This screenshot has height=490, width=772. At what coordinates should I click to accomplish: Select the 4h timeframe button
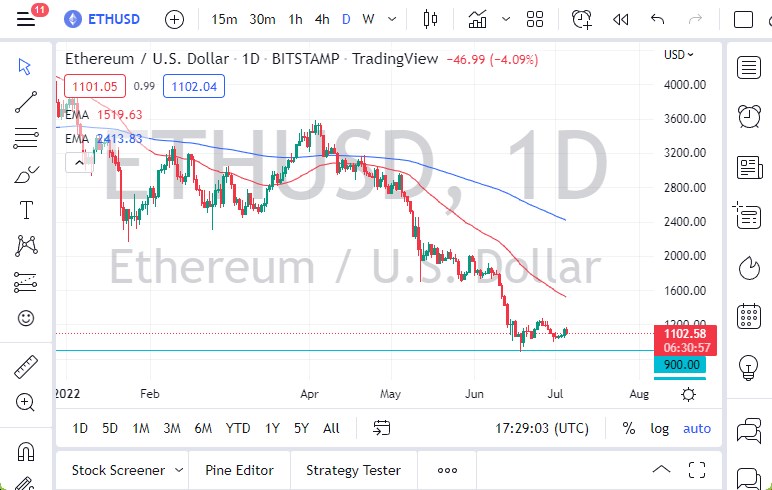click(322, 19)
